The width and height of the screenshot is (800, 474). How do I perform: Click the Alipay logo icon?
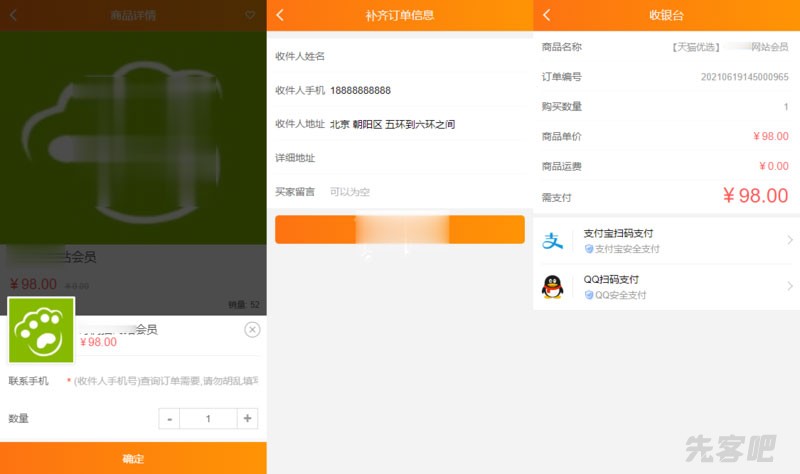coord(553,241)
